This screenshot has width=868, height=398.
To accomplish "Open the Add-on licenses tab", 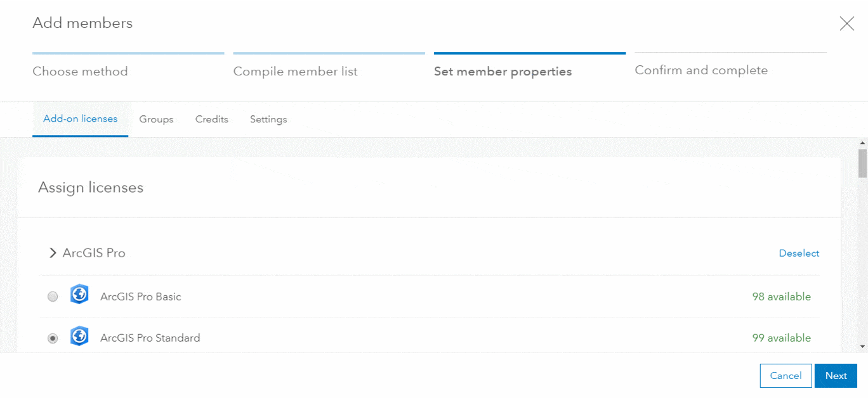I will click(x=81, y=119).
